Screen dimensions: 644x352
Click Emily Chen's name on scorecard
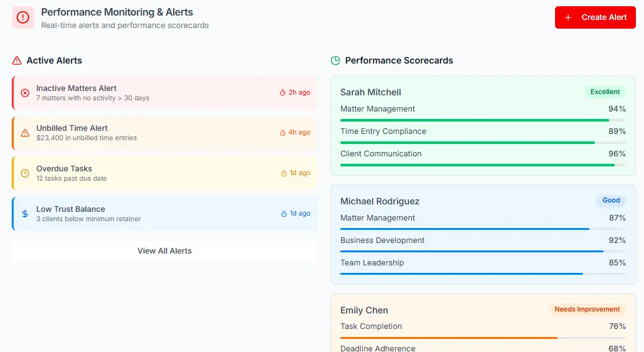pos(364,310)
